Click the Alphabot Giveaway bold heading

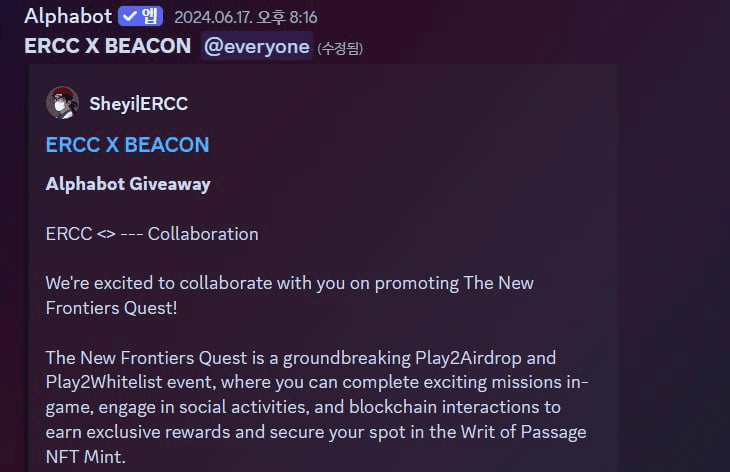[128, 184]
